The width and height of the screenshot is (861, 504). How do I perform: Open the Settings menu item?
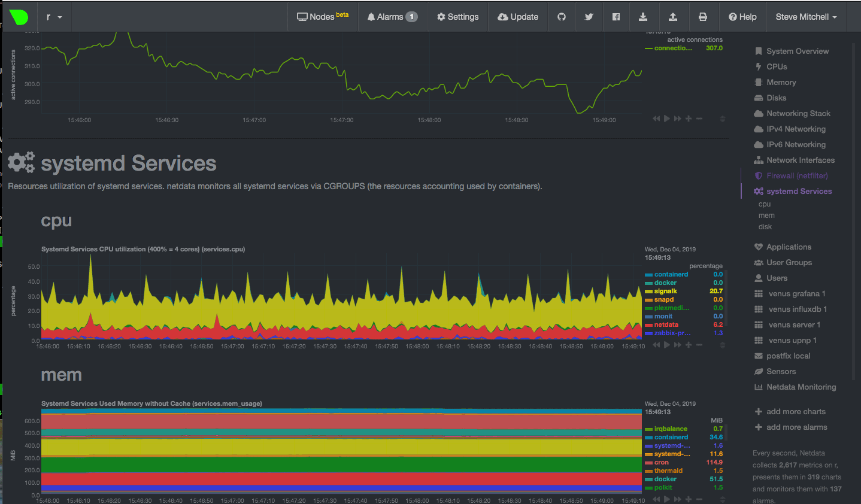tap(458, 17)
